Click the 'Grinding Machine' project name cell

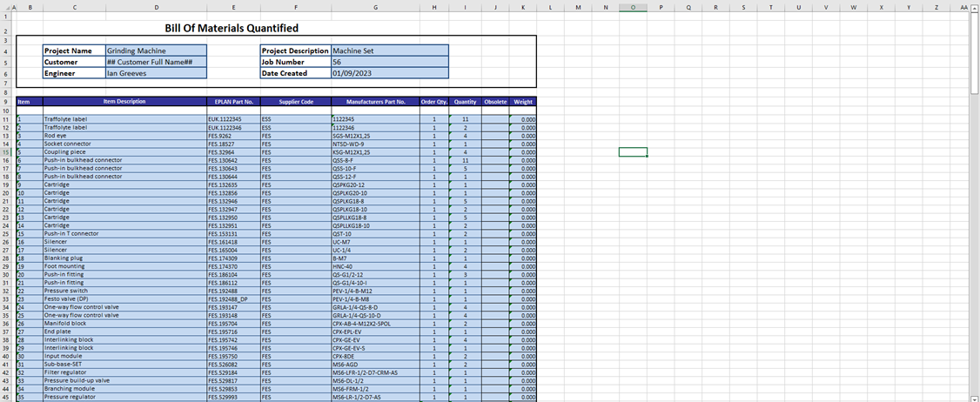[155, 50]
